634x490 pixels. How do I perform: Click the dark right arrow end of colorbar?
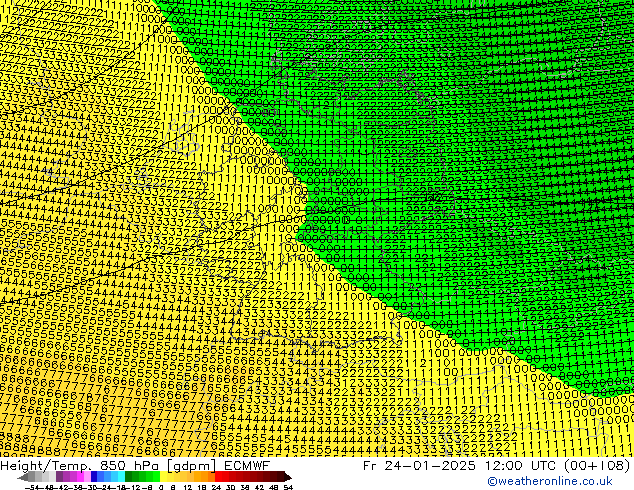click(288, 477)
